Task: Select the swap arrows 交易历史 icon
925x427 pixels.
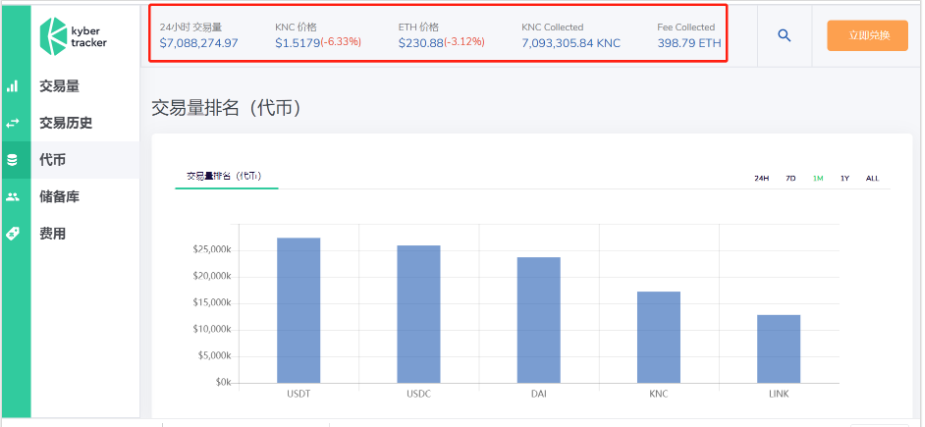Action: click(12, 123)
